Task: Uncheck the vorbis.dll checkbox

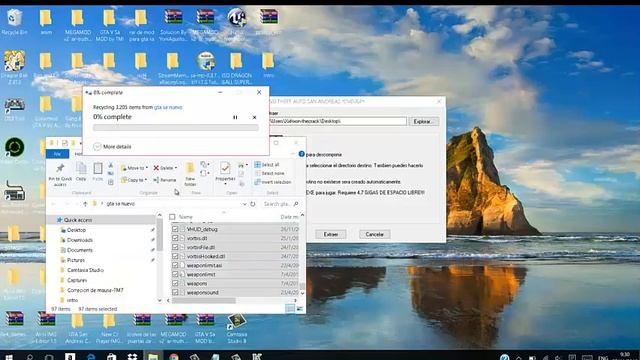Action: (175, 238)
